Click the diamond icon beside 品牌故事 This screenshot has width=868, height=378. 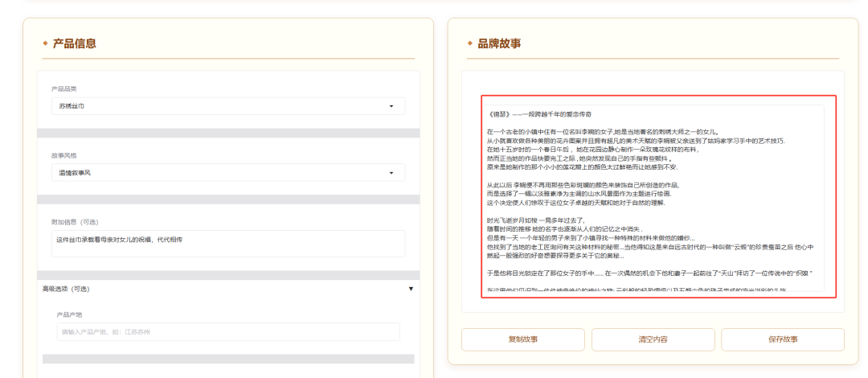point(470,43)
